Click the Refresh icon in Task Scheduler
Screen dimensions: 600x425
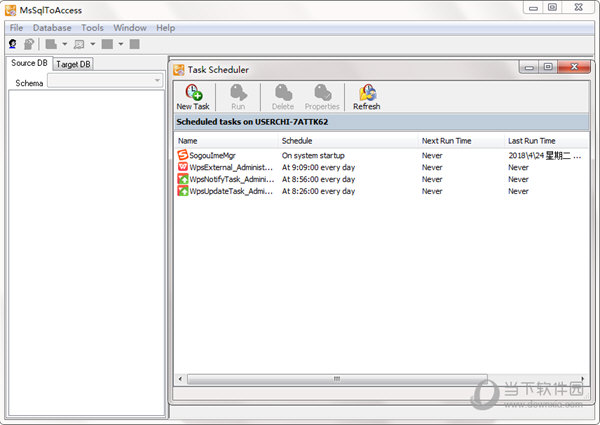tap(366, 96)
